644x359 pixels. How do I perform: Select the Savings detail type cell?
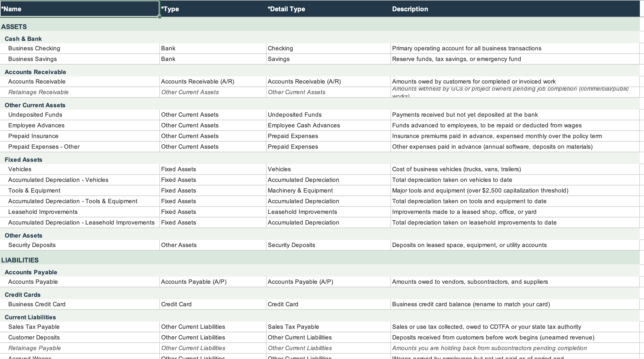(329, 59)
